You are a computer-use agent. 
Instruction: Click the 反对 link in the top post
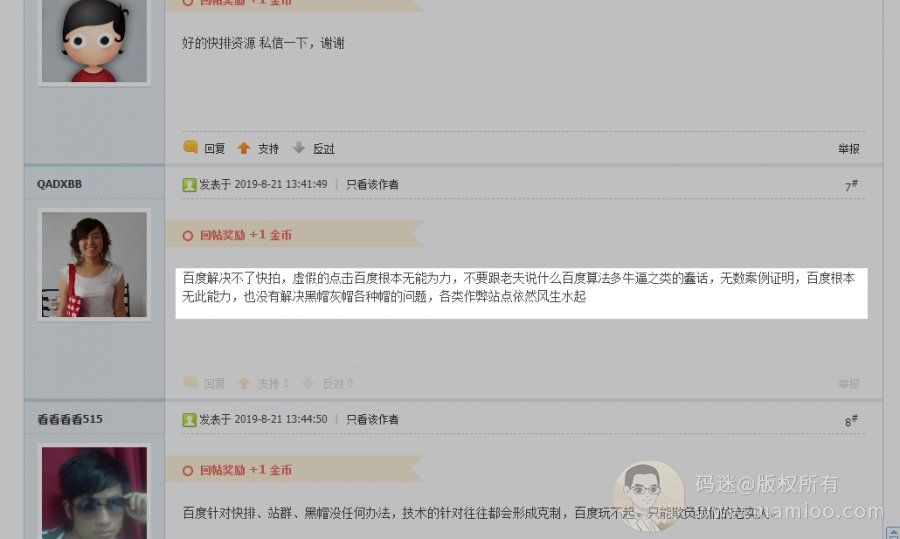[324, 149]
